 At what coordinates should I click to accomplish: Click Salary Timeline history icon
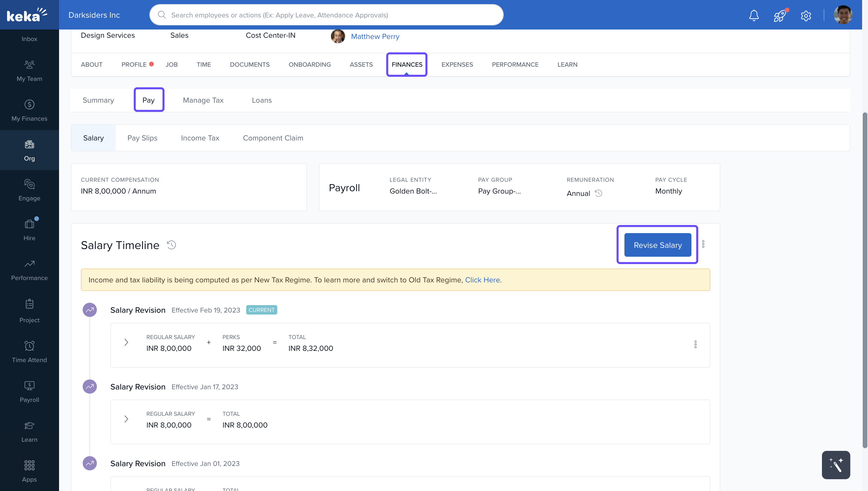coord(171,245)
